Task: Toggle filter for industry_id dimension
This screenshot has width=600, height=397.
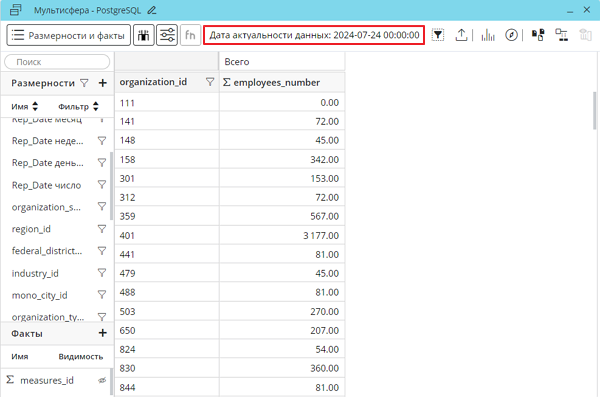Action: (101, 273)
